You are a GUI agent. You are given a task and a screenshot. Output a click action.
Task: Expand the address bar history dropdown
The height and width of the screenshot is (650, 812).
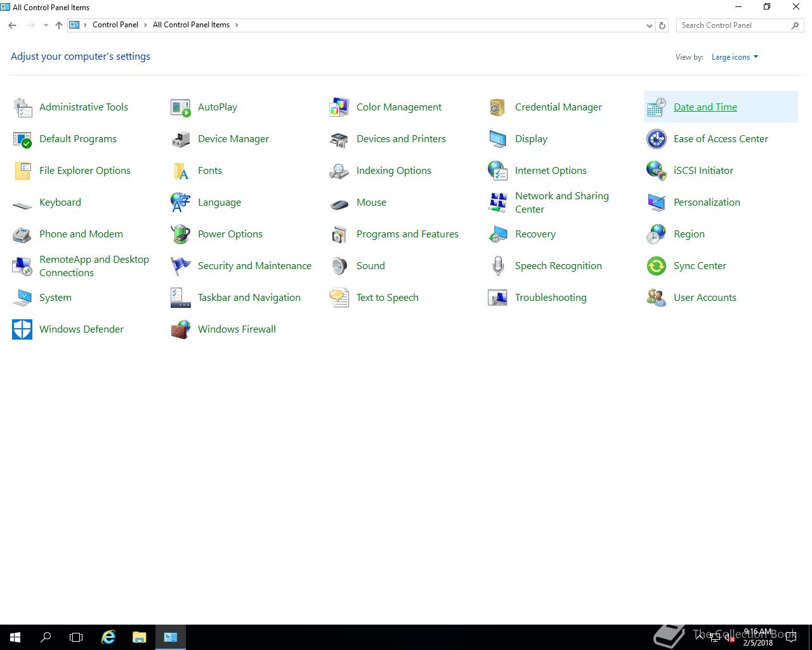click(x=649, y=25)
